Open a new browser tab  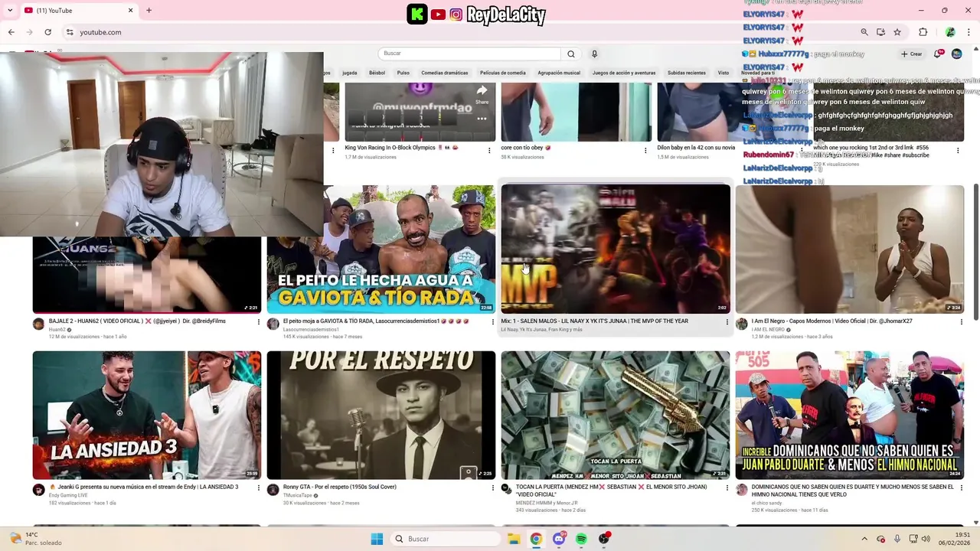click(x=149, y=10)
